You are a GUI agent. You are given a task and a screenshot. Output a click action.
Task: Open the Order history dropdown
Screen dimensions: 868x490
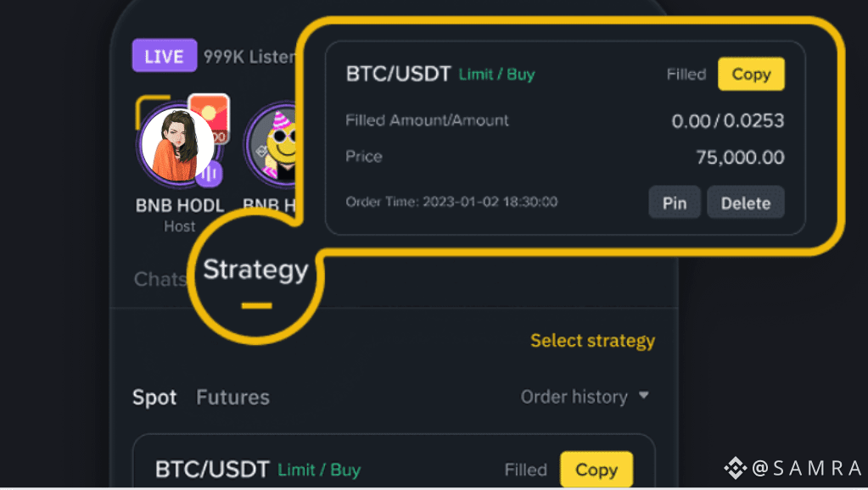click(574, 397)
